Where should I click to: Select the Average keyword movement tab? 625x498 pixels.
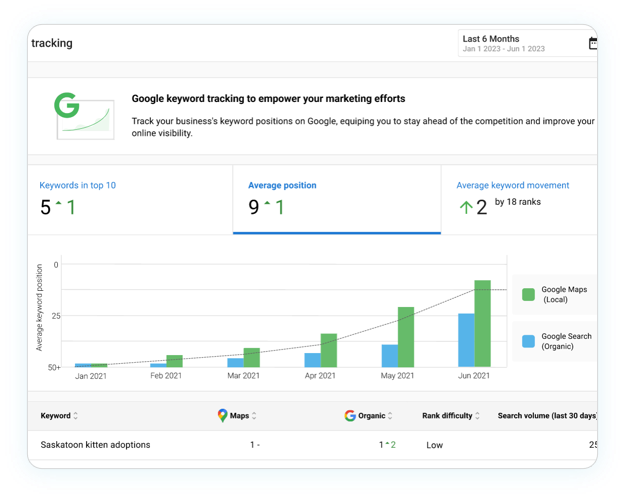[x=519, y=200]
